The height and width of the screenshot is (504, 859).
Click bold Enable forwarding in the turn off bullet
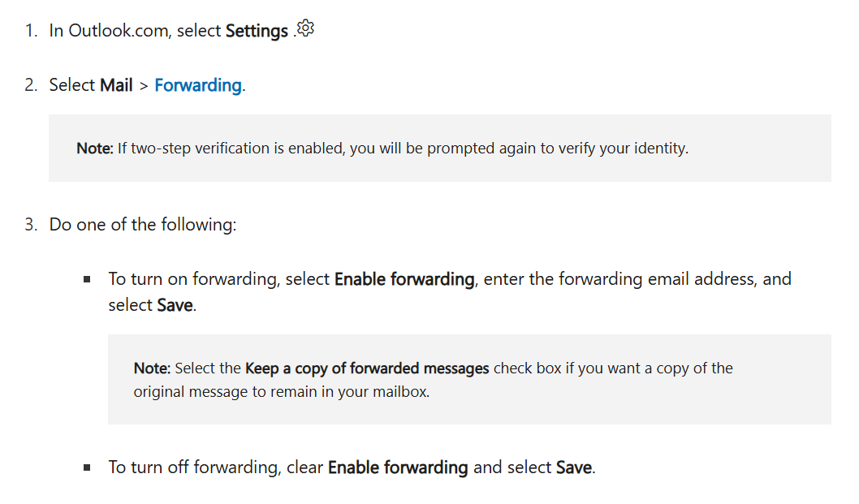pos(398,467)
